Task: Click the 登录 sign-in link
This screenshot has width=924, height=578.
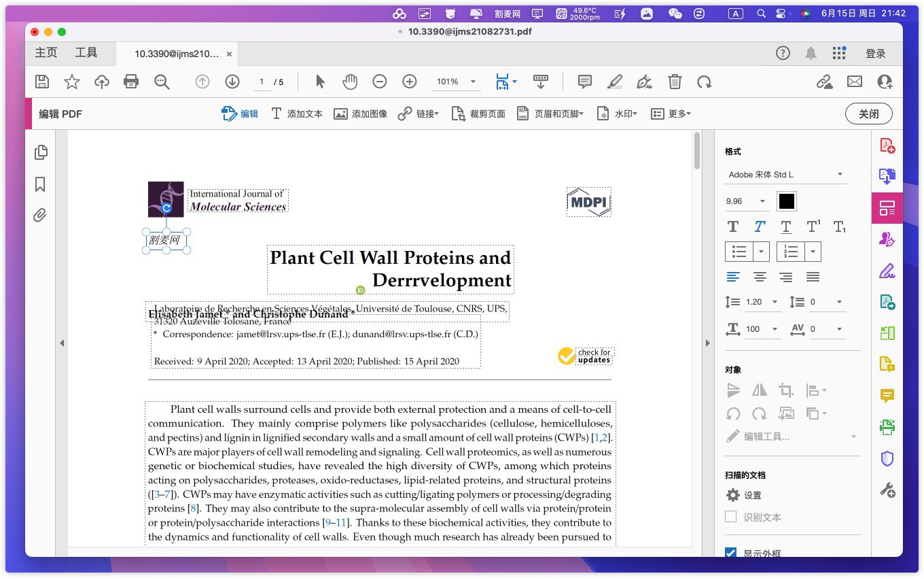Action: pos(875,54)
